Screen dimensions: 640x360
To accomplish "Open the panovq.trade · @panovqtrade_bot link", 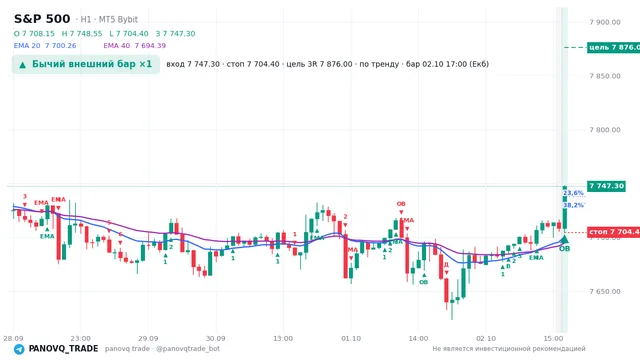I will click(x=162, y=349).
